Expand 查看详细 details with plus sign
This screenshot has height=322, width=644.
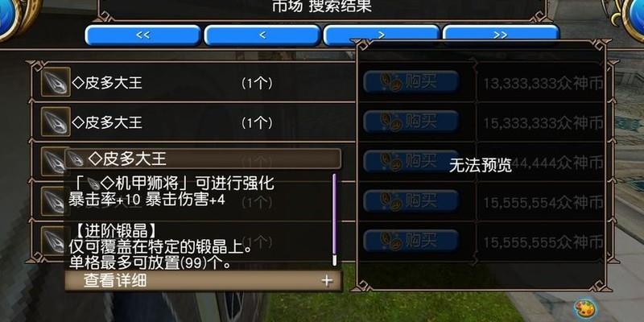point(327,281)
